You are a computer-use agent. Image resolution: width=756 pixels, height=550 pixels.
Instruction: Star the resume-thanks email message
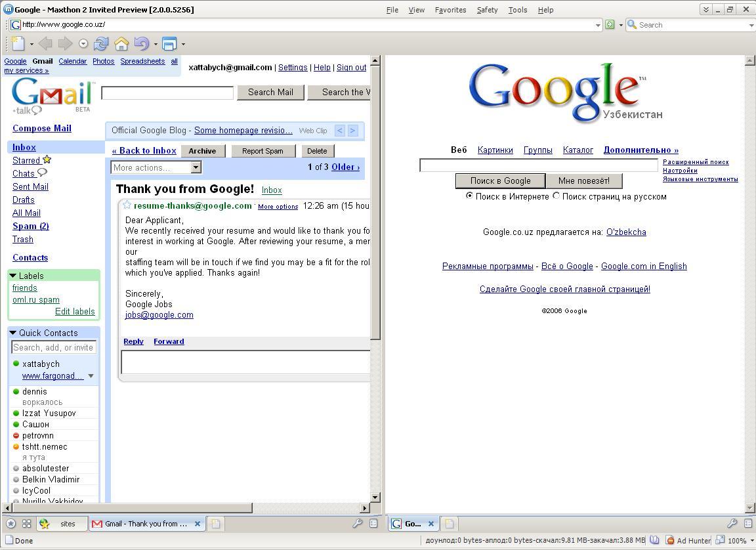[127, 205]
